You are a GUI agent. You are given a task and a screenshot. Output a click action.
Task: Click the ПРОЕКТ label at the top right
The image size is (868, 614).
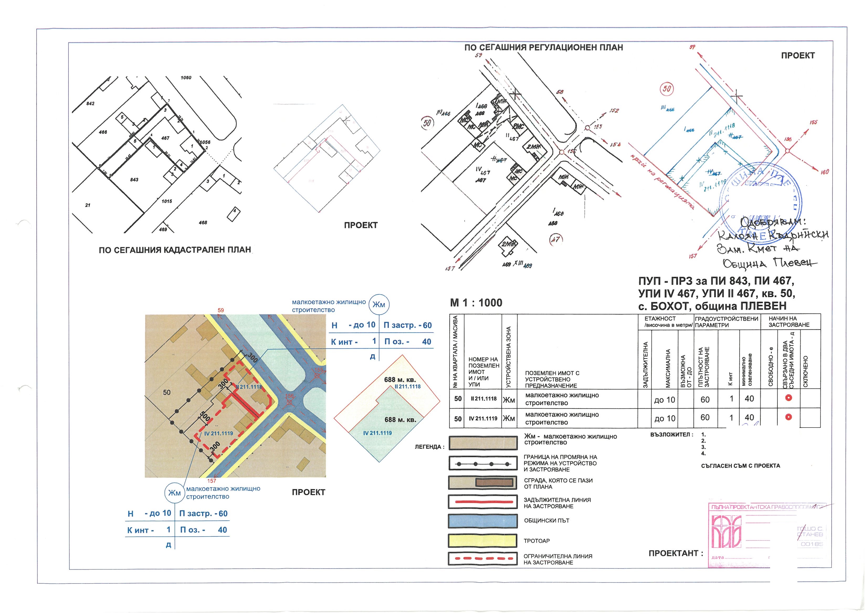tap(798, 56)
